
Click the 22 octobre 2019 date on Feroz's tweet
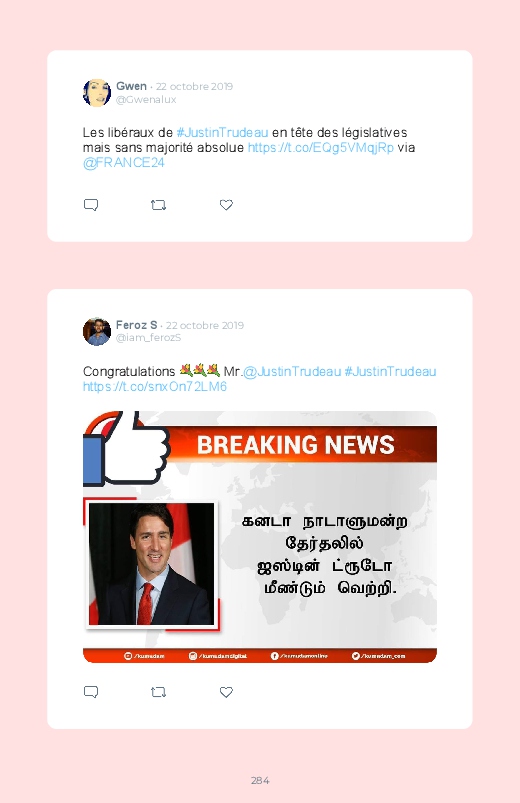point(205,325)
